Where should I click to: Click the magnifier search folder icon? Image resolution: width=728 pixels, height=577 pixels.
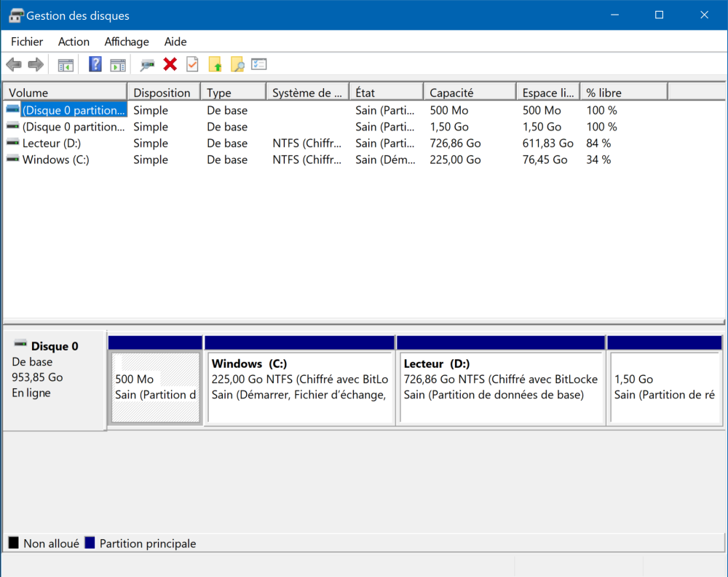pyautogui.click(x=237, y=65)
